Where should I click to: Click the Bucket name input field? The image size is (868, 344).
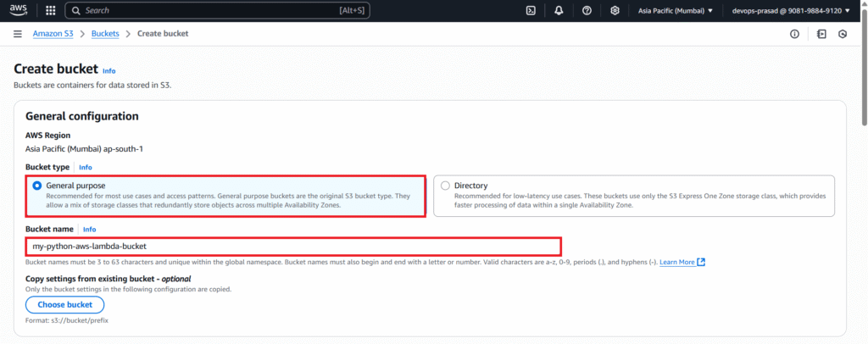[x=293, y=246]
